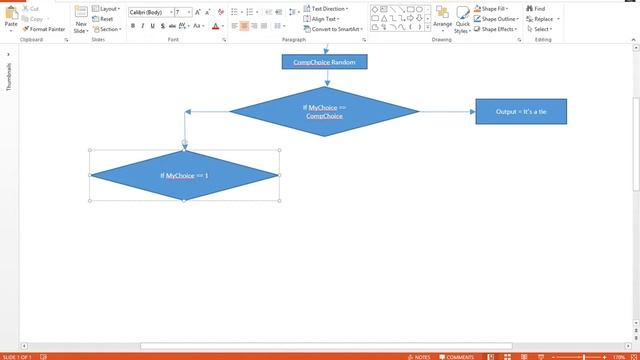Toggle italic formatting

tap(142, 26)
